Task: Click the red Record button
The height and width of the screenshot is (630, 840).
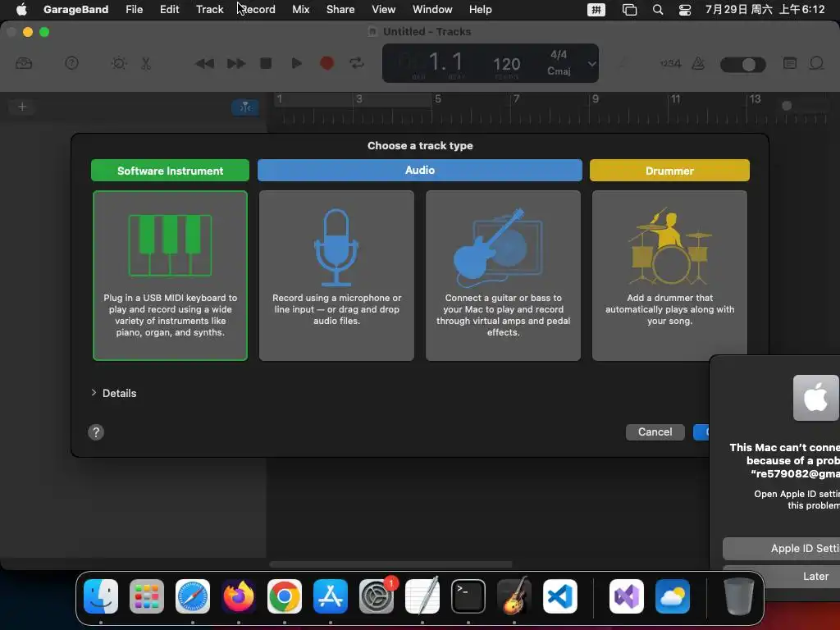Action: [326, 63]
